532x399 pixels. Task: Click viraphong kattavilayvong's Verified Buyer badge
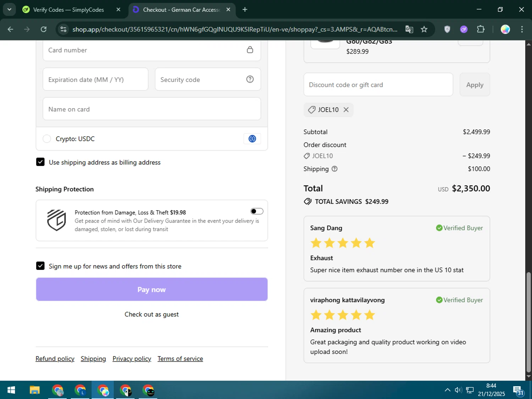pyautogui.click(x=459, y=300)
